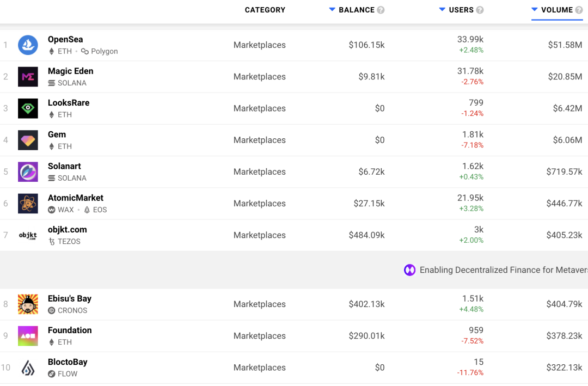588x386 pixels.
Task: Click OpenSea's $51.58M volume value
Action: (x=565, y=45)
